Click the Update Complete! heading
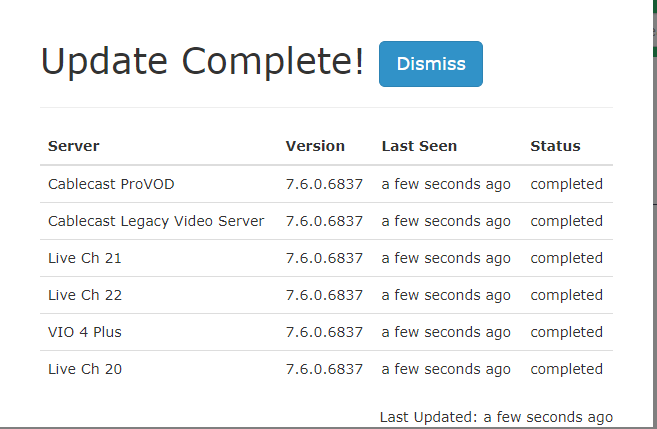Image resolution: width=657 pixels, height=429 pixels. click(202, 63)
